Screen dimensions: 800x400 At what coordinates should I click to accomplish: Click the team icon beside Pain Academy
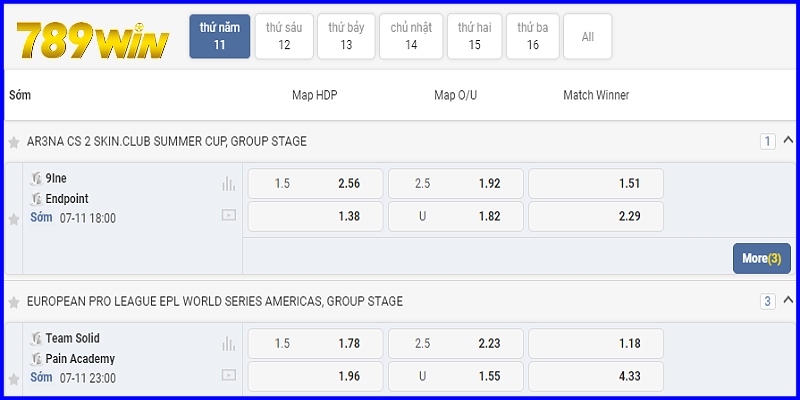click(37, 358)
